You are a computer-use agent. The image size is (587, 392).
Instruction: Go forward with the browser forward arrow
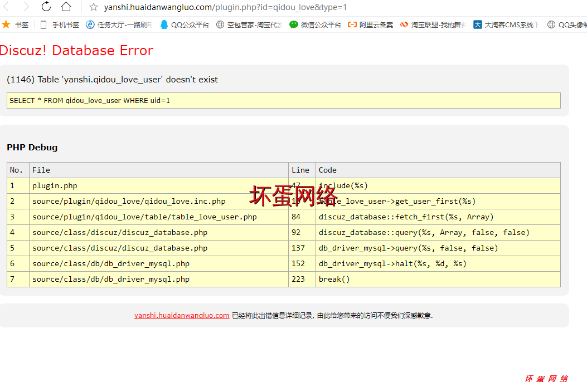click(x=26, y=6)
